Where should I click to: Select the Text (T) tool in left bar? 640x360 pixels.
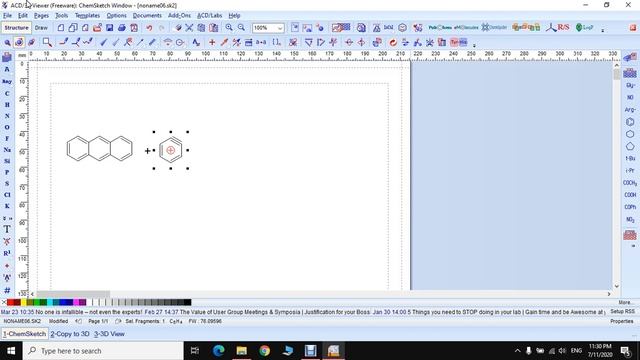coord(7,229)
